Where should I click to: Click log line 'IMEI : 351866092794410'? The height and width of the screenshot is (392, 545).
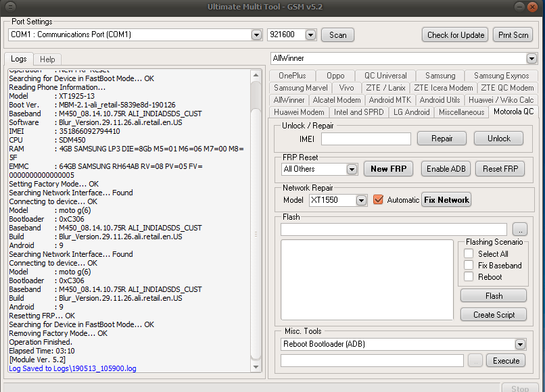pyautogui.click(x=65, y=131)
